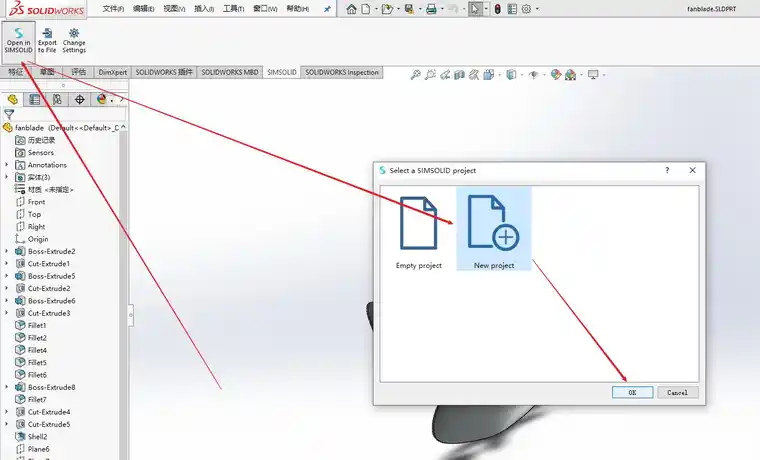Viewport: 760px width, 460px height.
Task: Click the dialog help question mark
Action: (x=667, y=170)
